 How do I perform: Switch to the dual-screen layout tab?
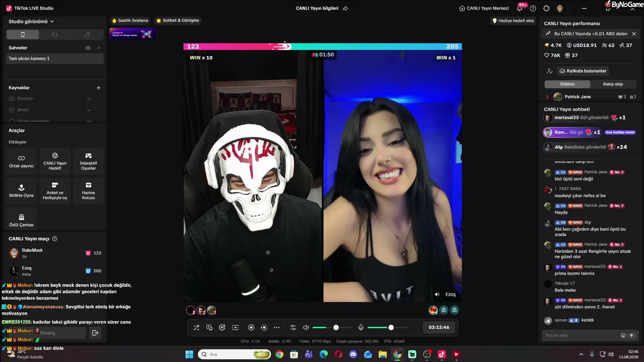(x=87, y=35)
